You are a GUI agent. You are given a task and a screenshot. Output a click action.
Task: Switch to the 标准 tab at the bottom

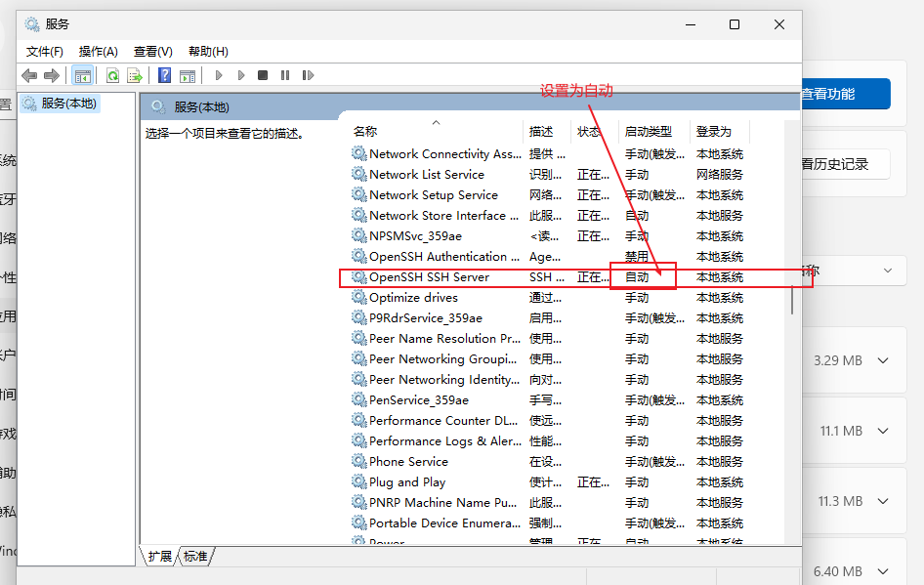pos(195,556)
